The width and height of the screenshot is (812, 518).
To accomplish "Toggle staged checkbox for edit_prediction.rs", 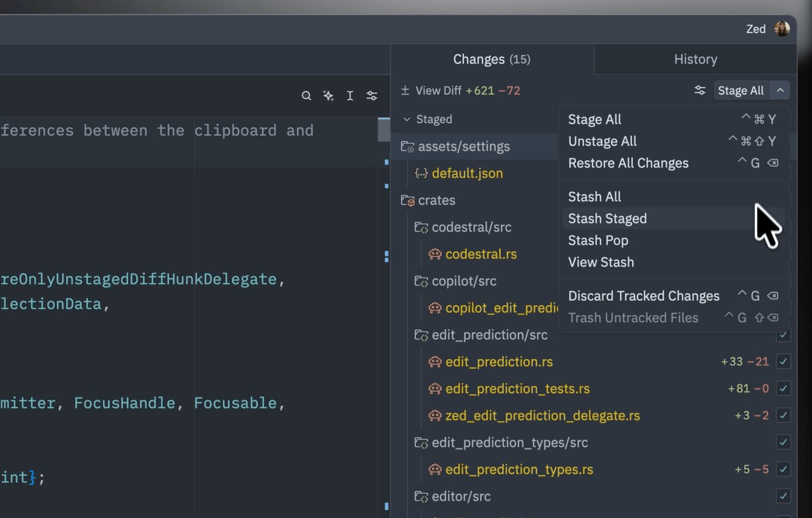I will 784,362.
